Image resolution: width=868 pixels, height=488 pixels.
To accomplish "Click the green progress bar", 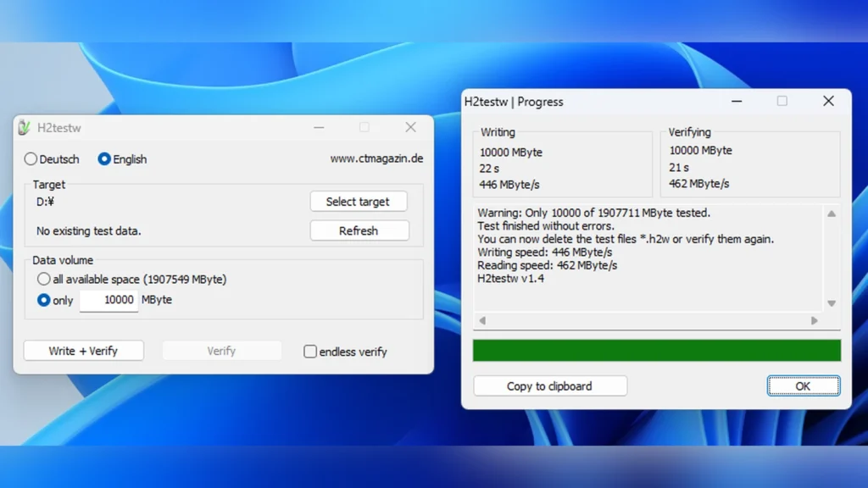I will [x=657, y=350].
